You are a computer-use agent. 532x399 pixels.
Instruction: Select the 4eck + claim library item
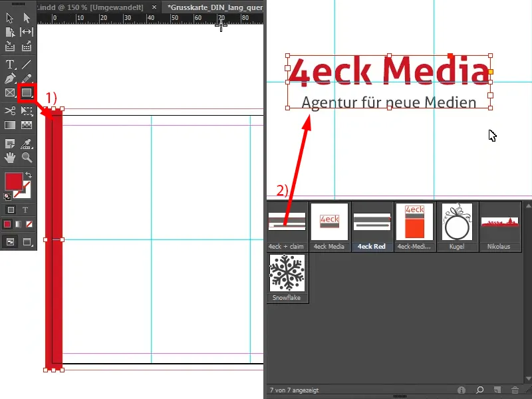pos(287,227)
